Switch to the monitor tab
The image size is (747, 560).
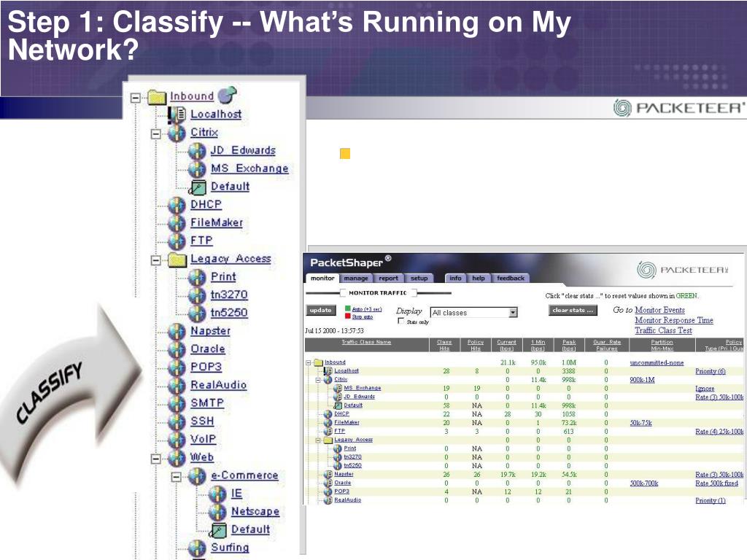pyautogui.click(x=322, y=278)
